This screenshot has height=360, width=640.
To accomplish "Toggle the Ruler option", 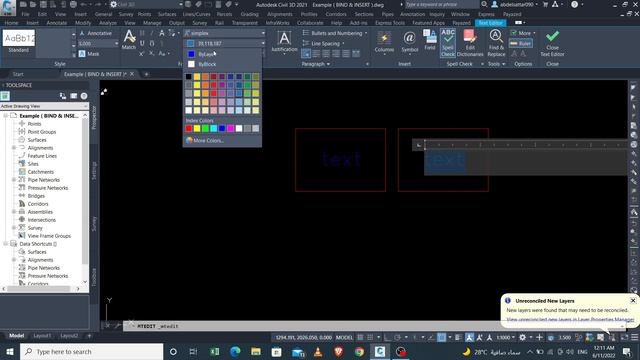I will click(x=520, y=43).
